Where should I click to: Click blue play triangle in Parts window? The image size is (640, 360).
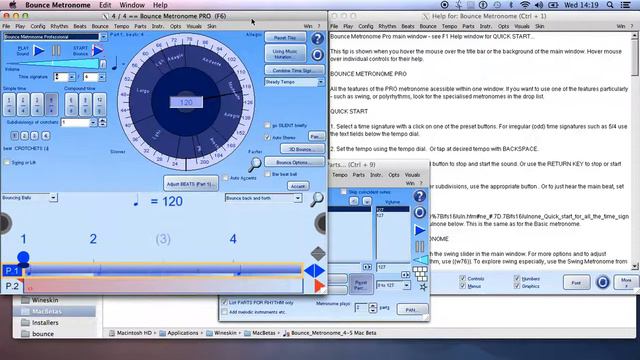pyautogui.click(x=420, y=230)
